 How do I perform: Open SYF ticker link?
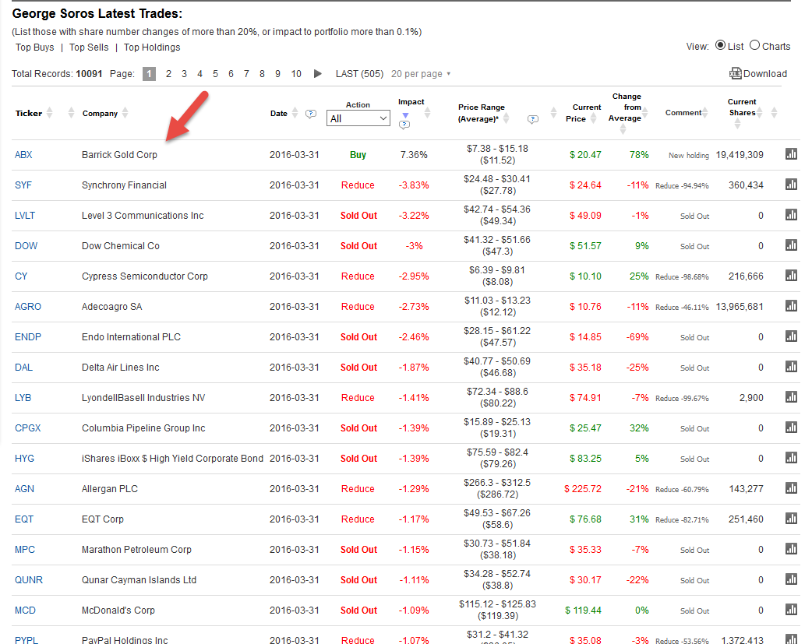(x=23, y=185)
